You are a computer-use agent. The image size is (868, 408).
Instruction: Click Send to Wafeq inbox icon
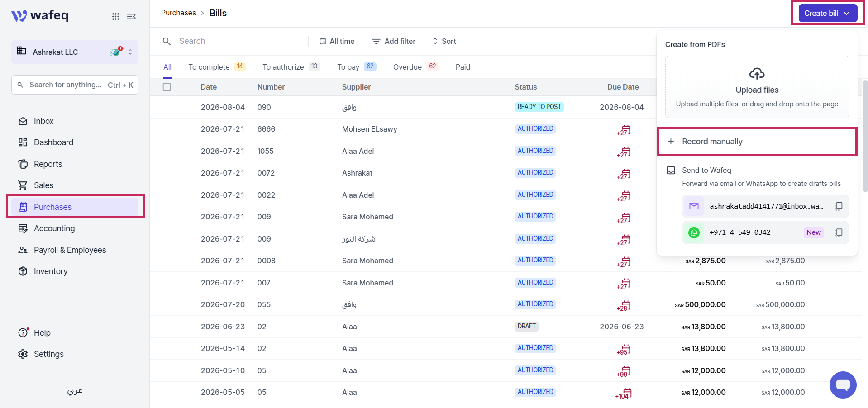coord(671,171)
